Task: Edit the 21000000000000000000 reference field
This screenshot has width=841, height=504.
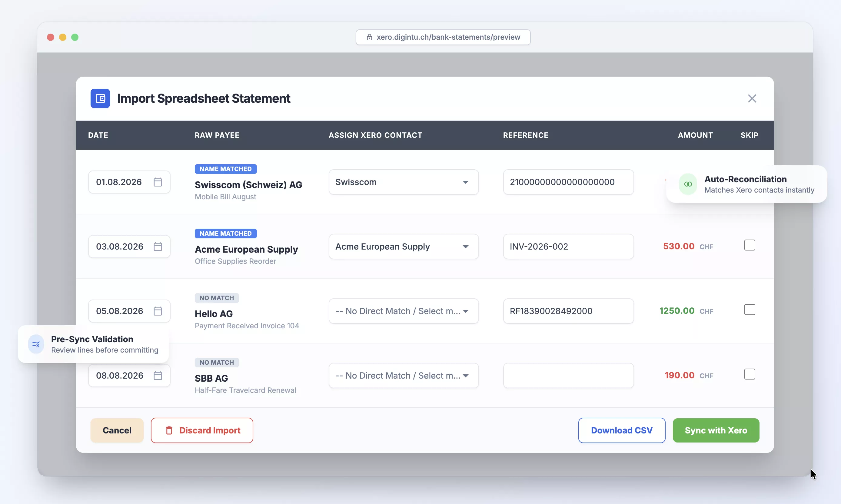Action: (x=568, y=182)
